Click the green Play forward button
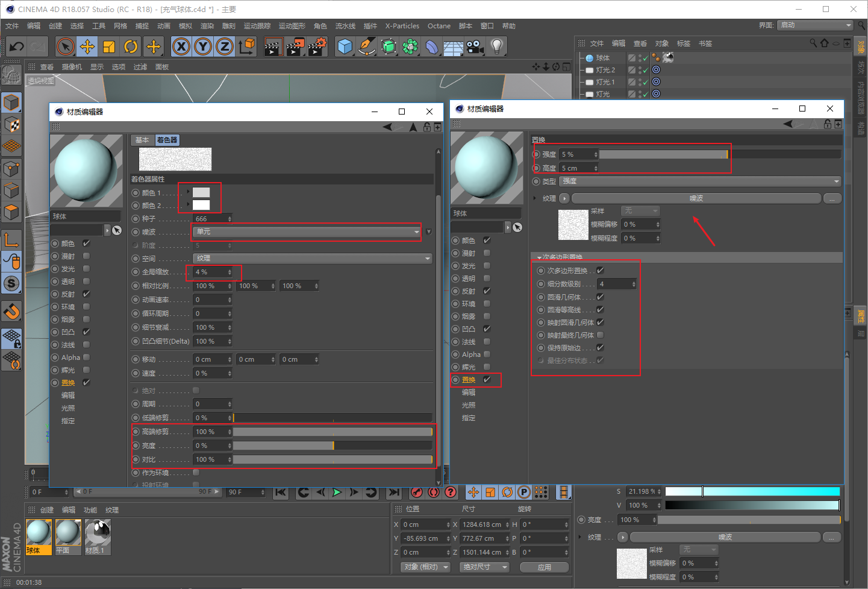The width and height of the screenshot is (868, 589). tap(337, 493)
